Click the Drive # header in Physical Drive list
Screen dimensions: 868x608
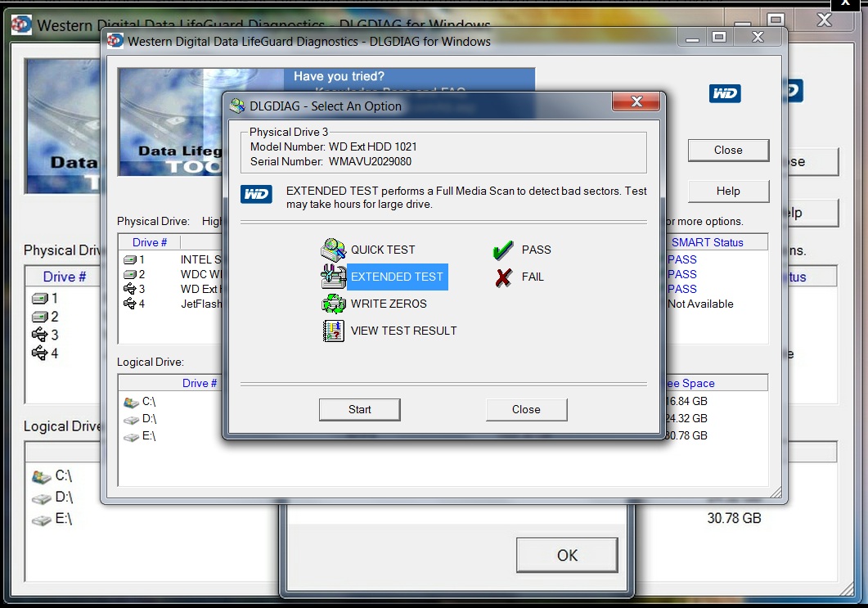pyautogui.click(x=150, y=242)
